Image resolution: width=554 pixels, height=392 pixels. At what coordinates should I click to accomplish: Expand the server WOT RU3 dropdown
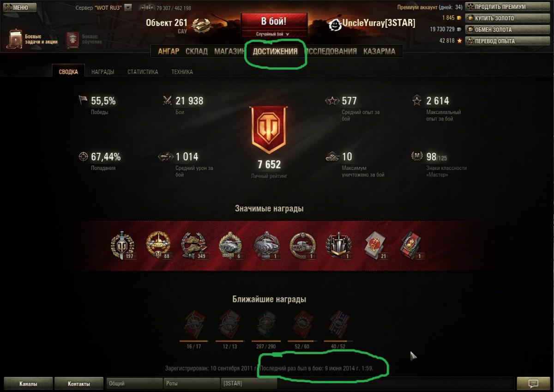coord(128,8)
